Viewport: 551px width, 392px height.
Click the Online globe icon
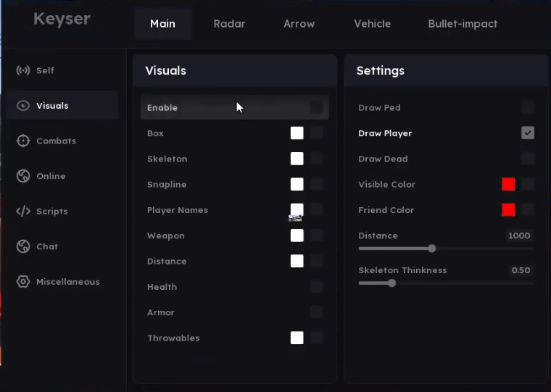(x=23, y=176)
